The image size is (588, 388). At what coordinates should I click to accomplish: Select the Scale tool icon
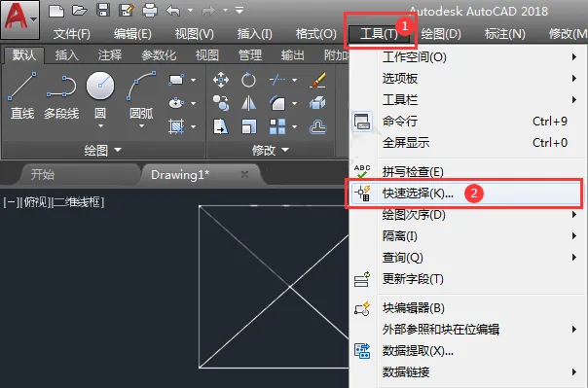248,126
